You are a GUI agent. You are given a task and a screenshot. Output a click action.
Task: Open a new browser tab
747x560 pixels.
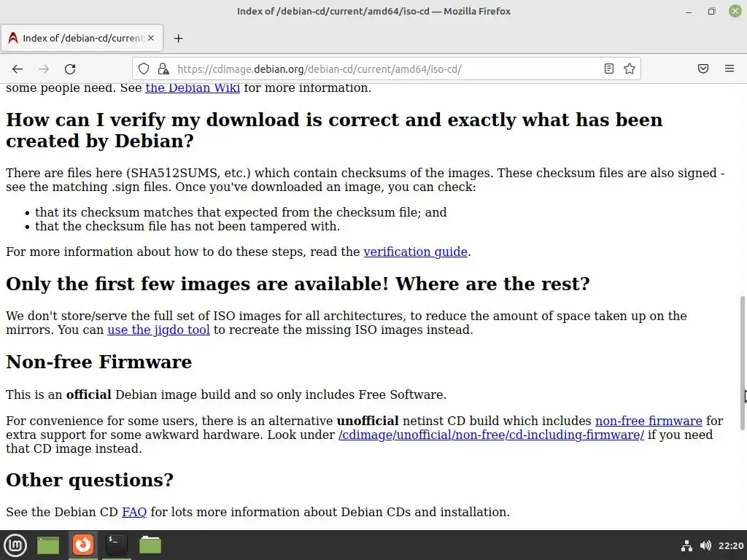pyautogui.click(x=178, y=38)
